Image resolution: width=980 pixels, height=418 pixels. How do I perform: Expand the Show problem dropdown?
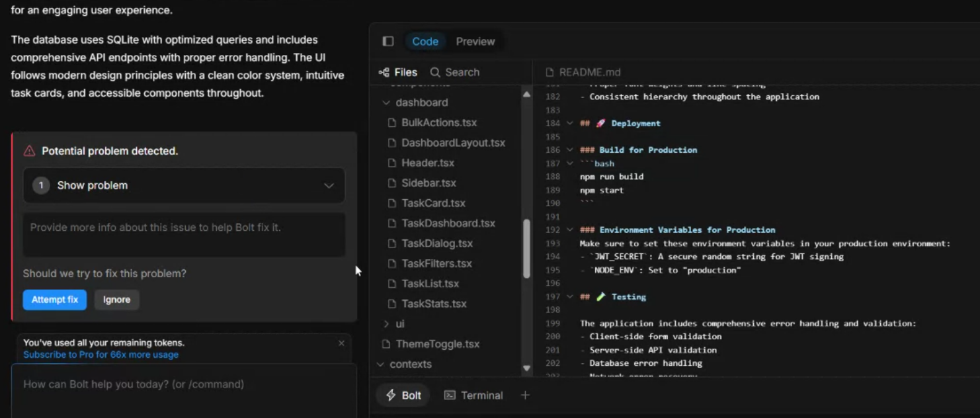click(x=184, y=185)
